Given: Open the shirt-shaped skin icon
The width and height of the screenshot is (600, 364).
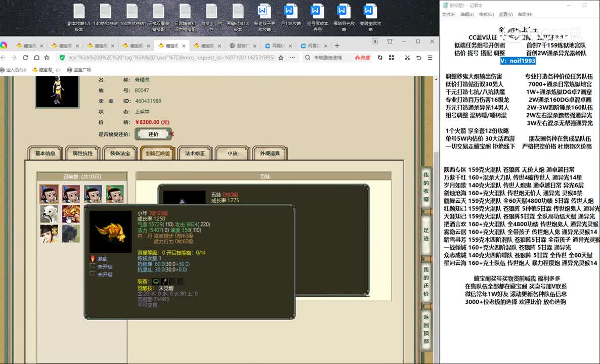Looking at the screenshot, I should (x=390, y=41).
